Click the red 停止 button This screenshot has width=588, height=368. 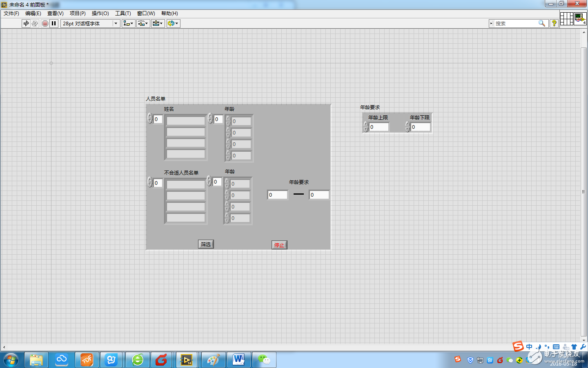[279, 245]
